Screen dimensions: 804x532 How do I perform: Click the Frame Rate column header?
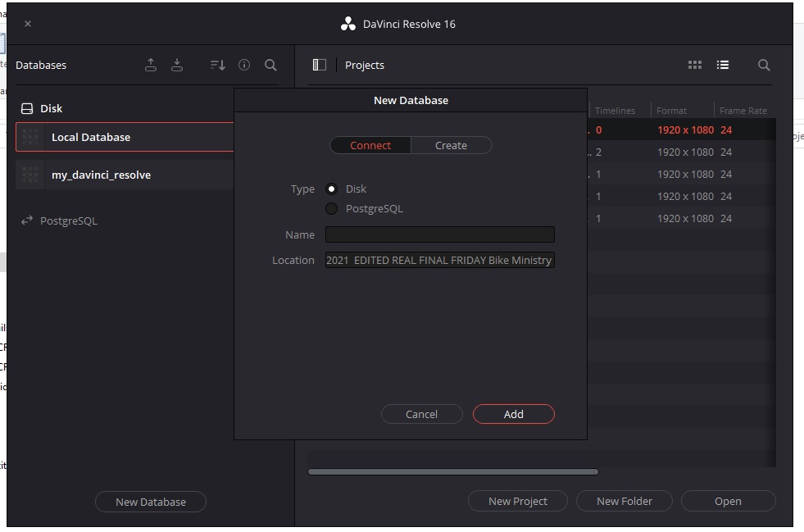(743, 111)
